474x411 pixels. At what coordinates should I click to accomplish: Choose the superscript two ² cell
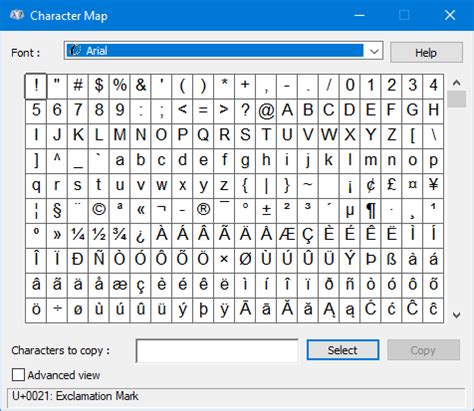[287, 210]
